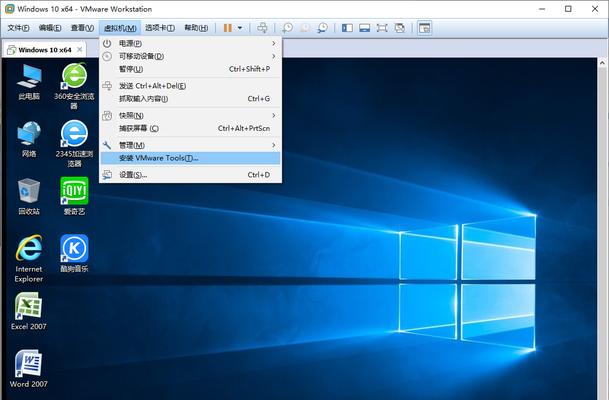Select the 爱奇艺 iQIYI desktop icon
Viewport: 609px width, 400px height.
(74, 196)
